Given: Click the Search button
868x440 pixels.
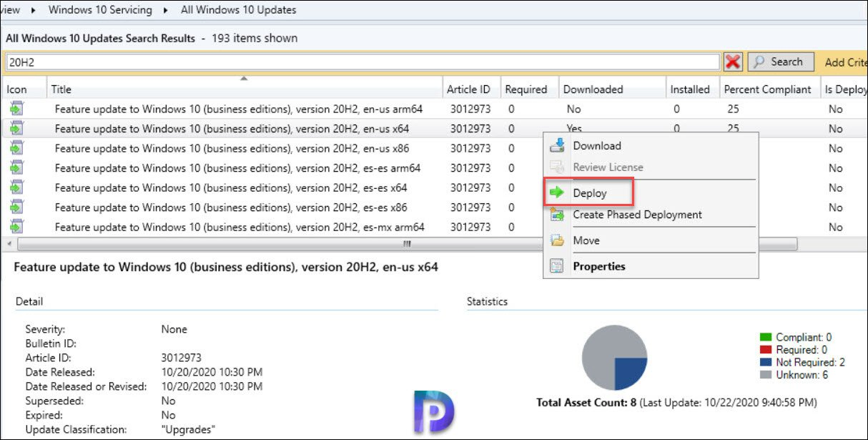Looking at the screenshot, I should tap(781, 62).
